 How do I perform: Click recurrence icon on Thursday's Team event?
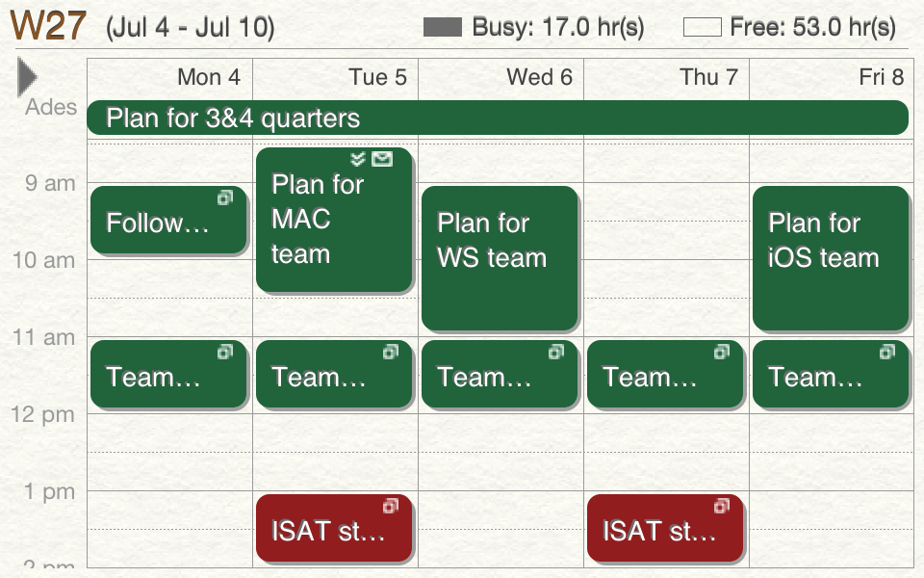tap(722, 352)
